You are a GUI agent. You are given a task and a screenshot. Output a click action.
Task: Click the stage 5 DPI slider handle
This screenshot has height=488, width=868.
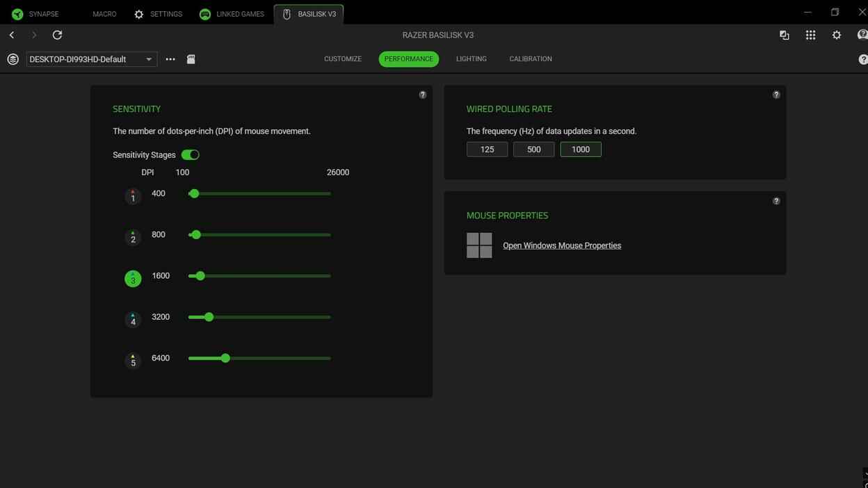(x=225, y=358)
